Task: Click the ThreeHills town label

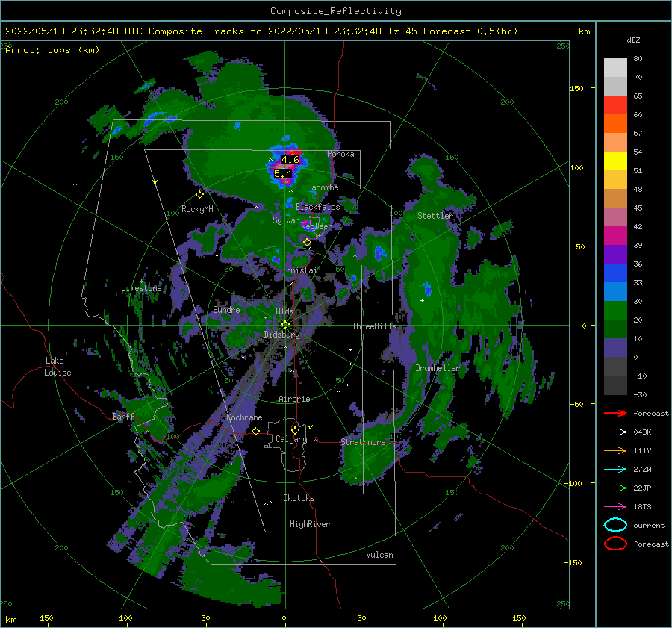Action: (x=375, y=326)
